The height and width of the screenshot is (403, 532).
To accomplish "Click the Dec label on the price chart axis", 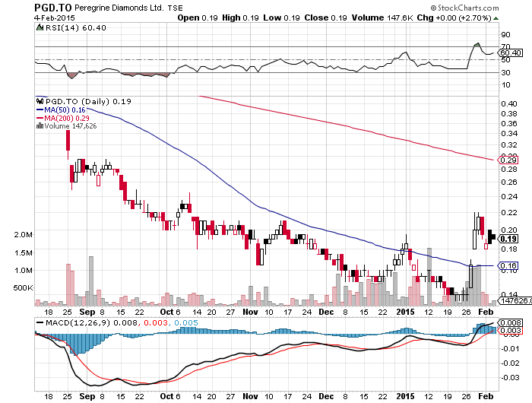I will [x=326, y=312].
